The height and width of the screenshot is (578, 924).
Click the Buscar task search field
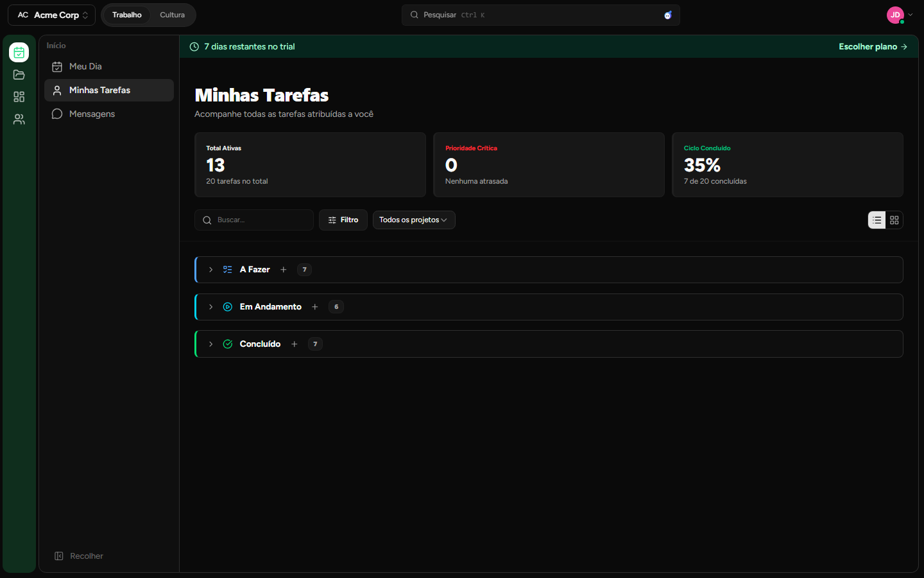[254, 220]
